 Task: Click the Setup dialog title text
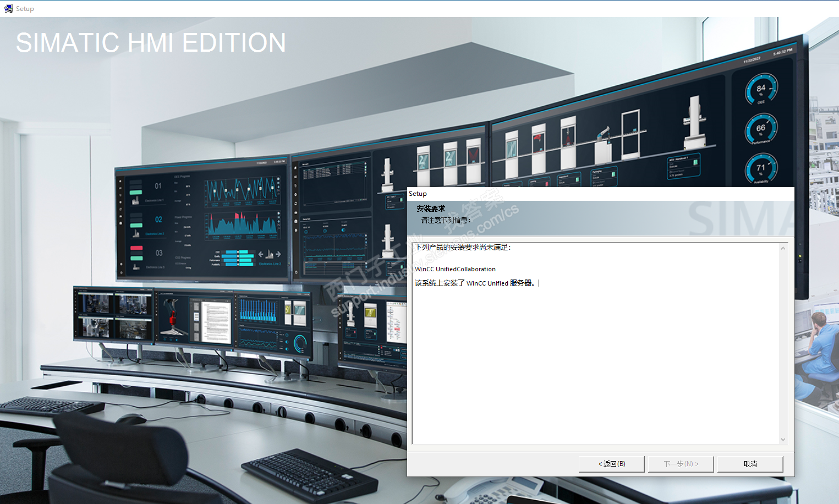tap(418, 194)
